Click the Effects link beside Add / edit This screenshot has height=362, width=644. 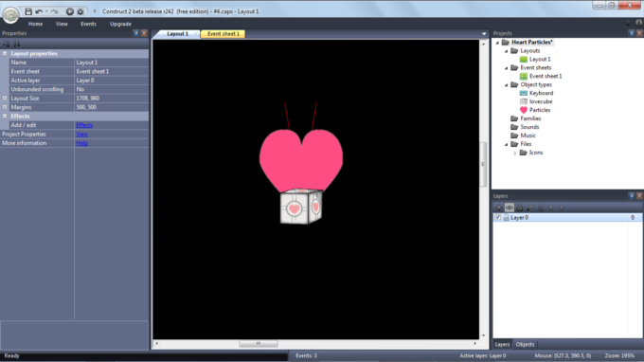pyautogui.click(x=84, y=125)
